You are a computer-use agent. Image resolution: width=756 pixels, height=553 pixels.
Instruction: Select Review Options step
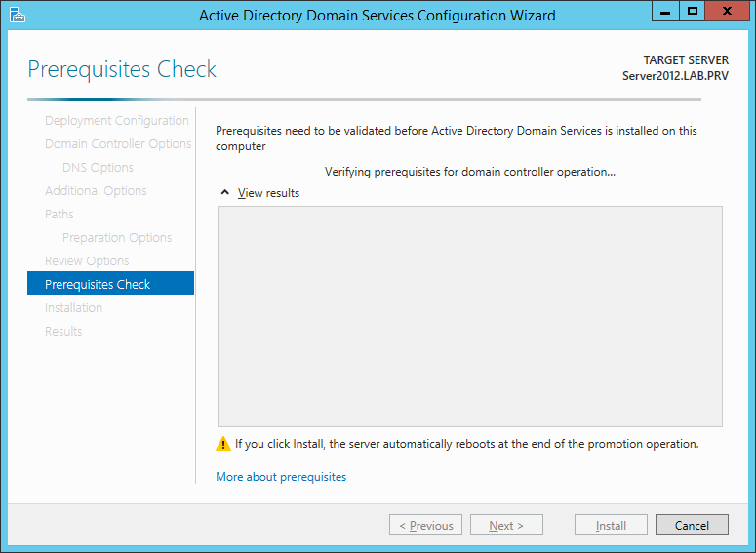[87, 260]
